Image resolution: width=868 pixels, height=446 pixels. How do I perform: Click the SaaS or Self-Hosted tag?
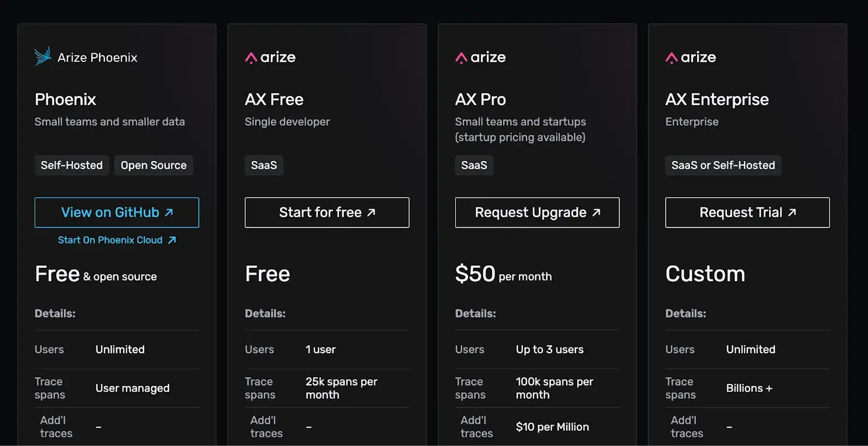tap(723, 165)
